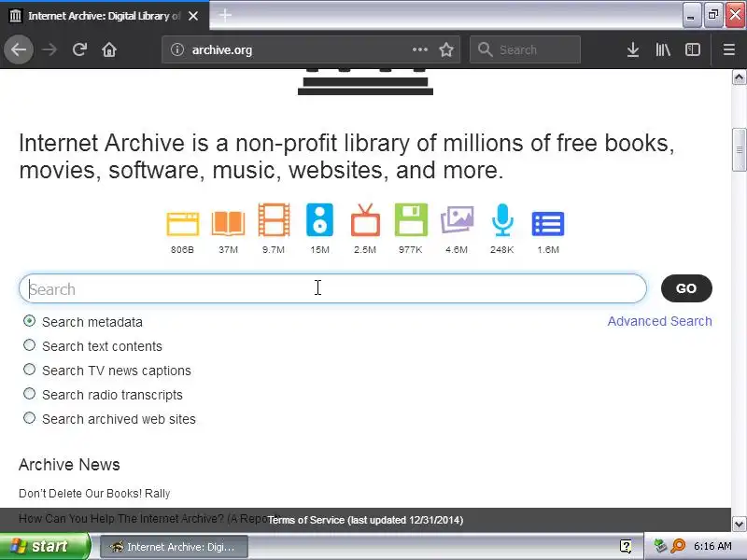The width and height of the screenshot is (747, 560).
Task: Open the Video film strip icon (9.7M)
Action: [x=274, y=220]
